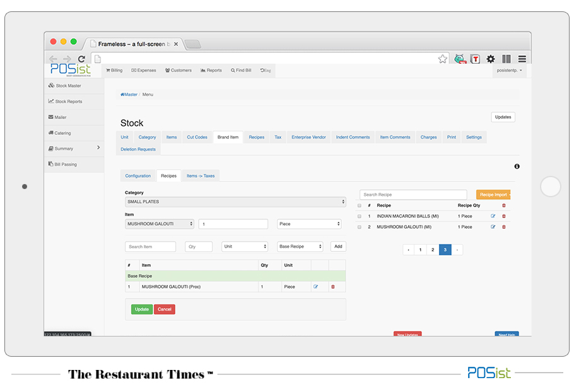This screenshot has height=392, width=574.
Task: Open the Expenses menu item
Action: pyautogui.click(x=144, y=70)
